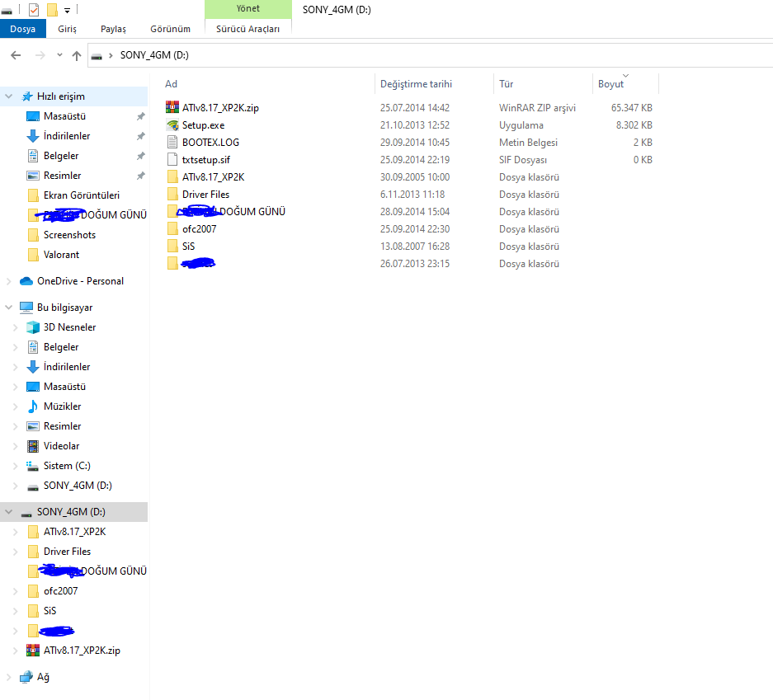The height and width of the screenshot is (700, 773).
Task: Open ATIv8.17_XP2K.zip in navigation tree
Action: tap(82, 651)
